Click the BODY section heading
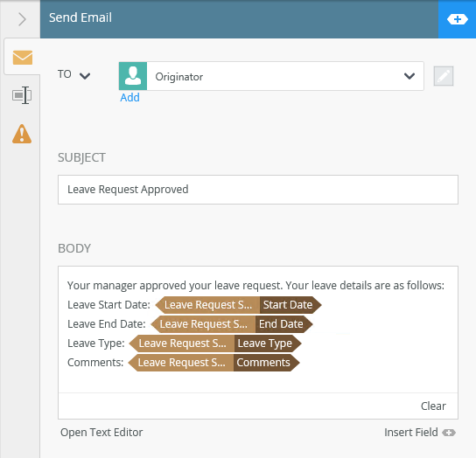This screenshot has height=458, width=476. point(74,248)
